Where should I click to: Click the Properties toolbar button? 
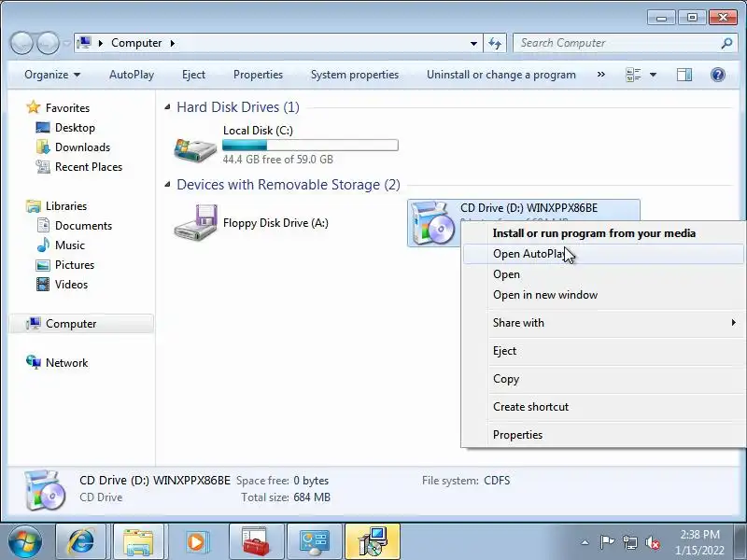(258, 75)
